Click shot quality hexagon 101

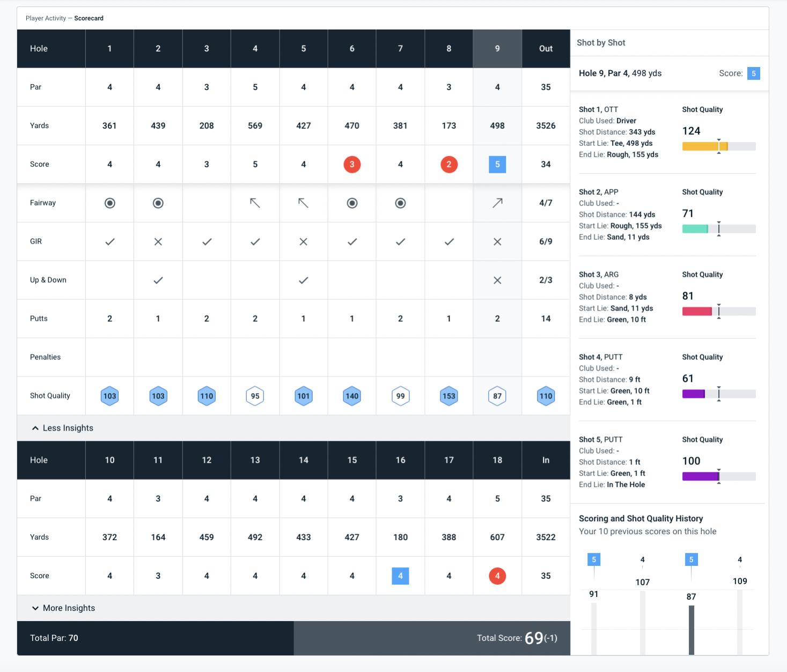click(304, 396)
